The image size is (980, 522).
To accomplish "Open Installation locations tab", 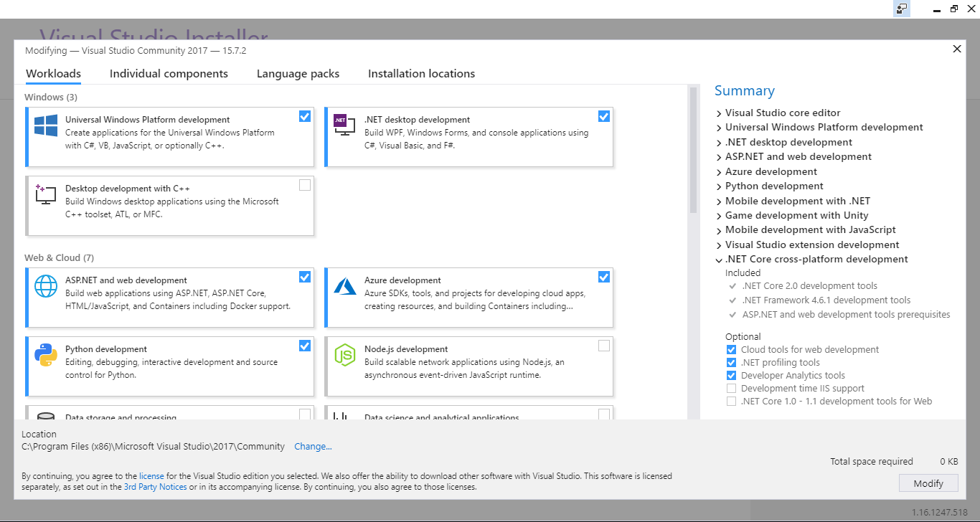I will pyautogui.click(x=421, y=74).
